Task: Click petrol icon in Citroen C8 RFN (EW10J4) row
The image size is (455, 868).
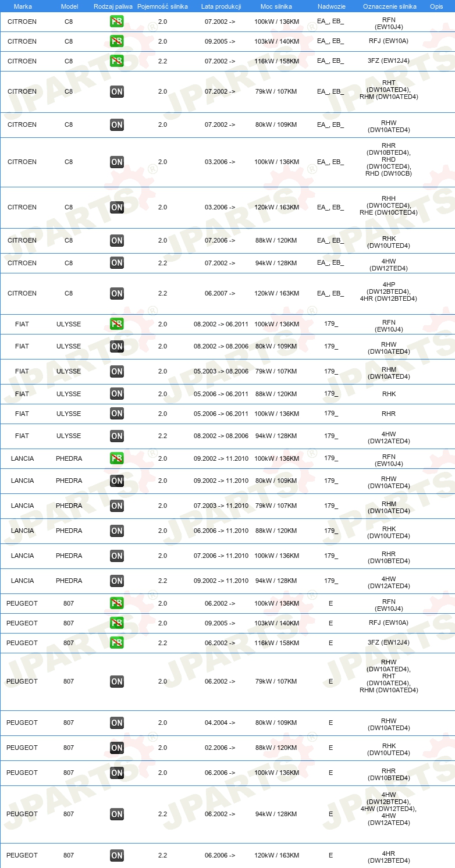Action: tap(117, 22)
